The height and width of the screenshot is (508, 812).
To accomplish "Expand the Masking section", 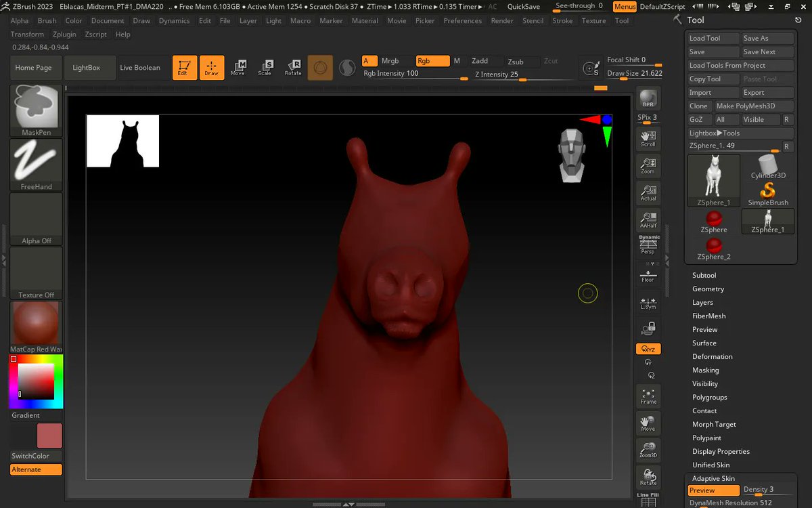I will coord(706,370).
